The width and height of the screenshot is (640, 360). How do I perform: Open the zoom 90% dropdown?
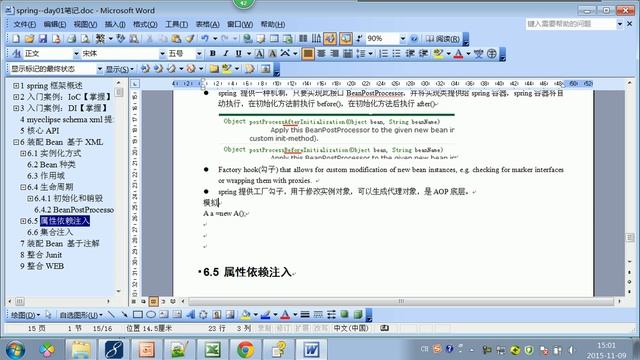[402, 39]
